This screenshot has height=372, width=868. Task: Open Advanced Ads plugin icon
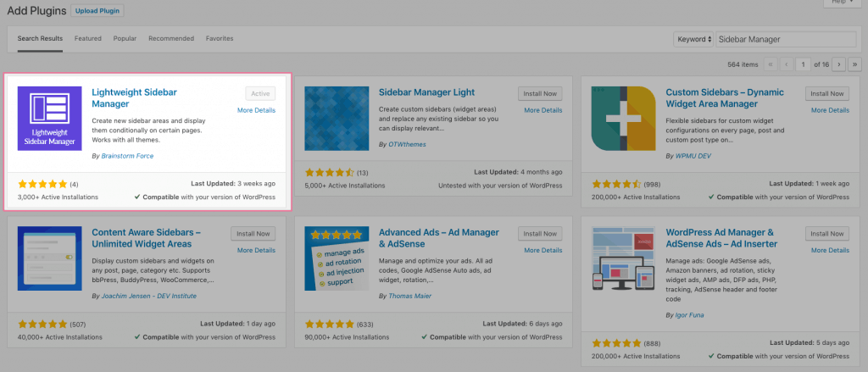click(337, 258)
